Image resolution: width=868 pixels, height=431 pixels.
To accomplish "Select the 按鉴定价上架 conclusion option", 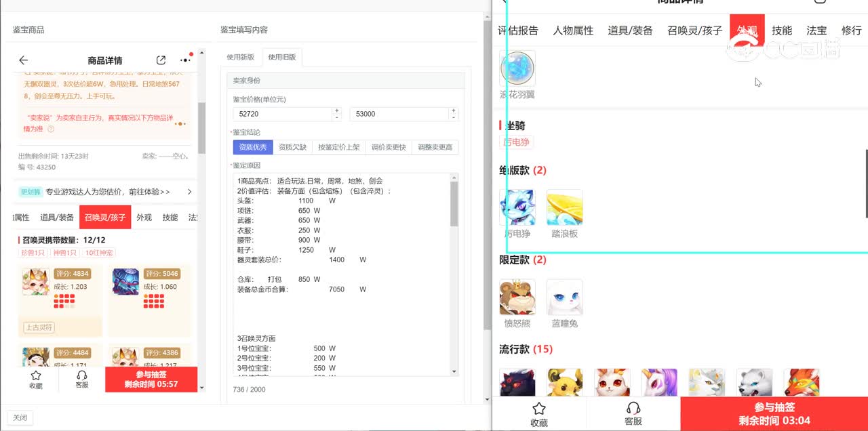I will [338, 147].
